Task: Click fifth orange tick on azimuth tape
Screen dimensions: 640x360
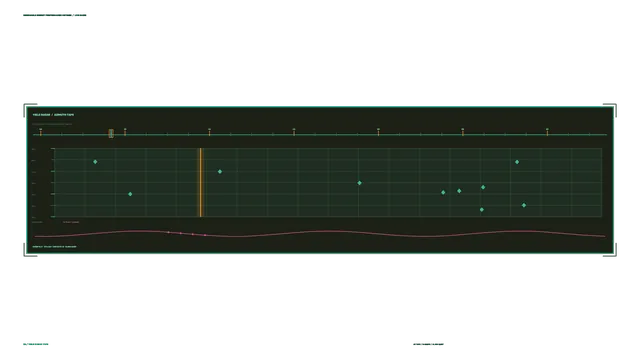Action: pyautogui.click(x=378, y=133)
